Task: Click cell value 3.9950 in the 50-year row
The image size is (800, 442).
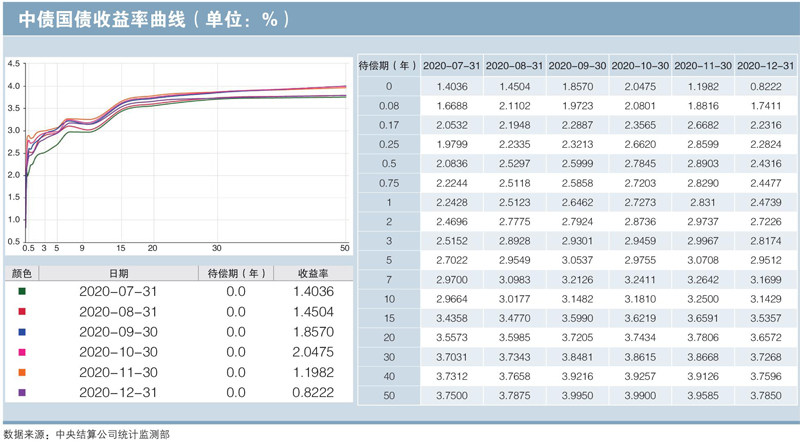Action: pyautogui.click(x=577, y=393)
